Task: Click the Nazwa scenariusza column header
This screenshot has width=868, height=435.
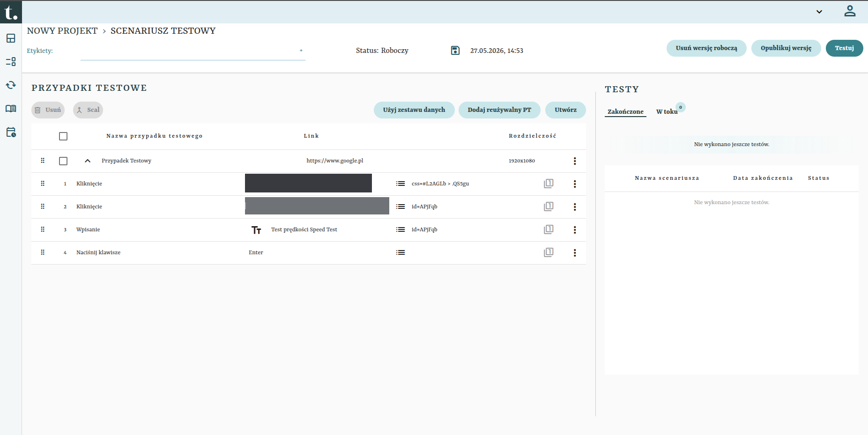Action: click(x=667, y=178)
